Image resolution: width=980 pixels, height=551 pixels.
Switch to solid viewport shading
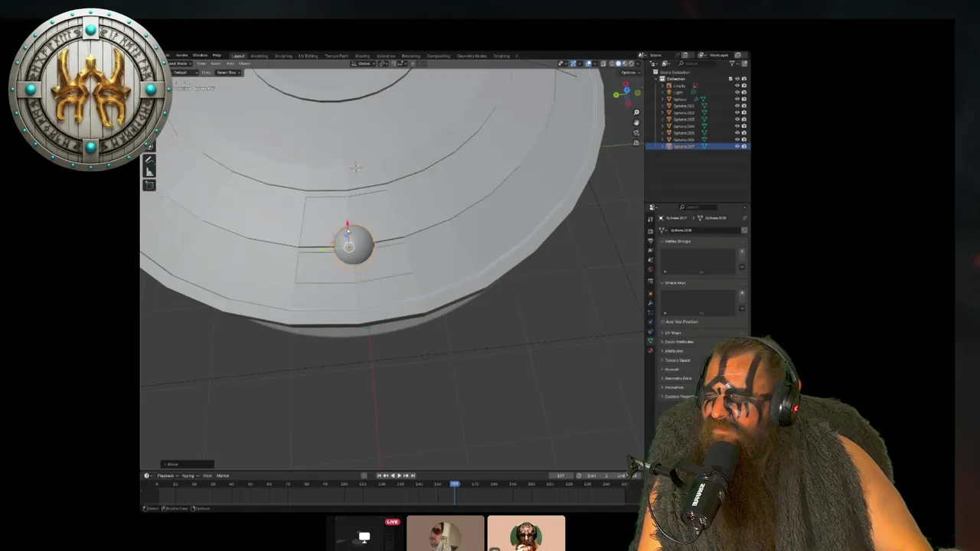(619, 64)
